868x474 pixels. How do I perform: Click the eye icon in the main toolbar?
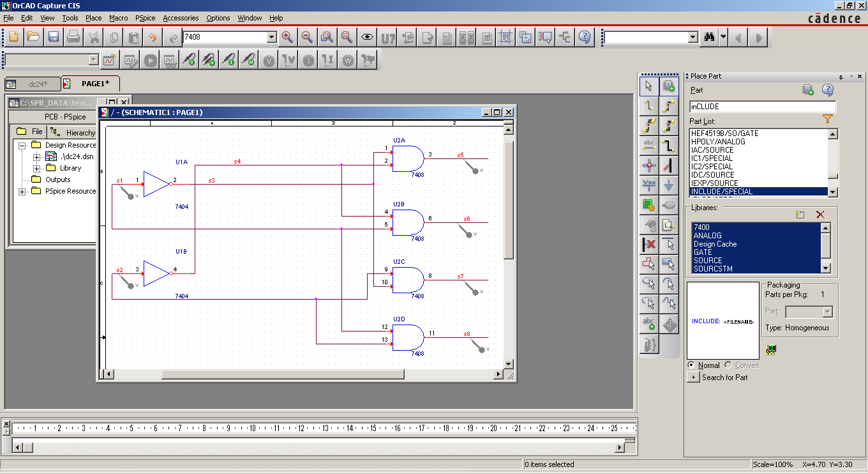(367, 37)
